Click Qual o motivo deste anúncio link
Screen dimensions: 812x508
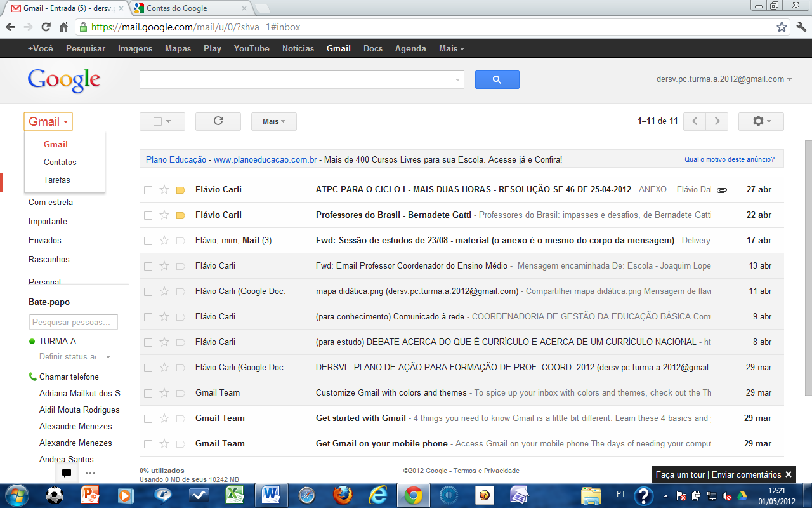click(730, 159)
